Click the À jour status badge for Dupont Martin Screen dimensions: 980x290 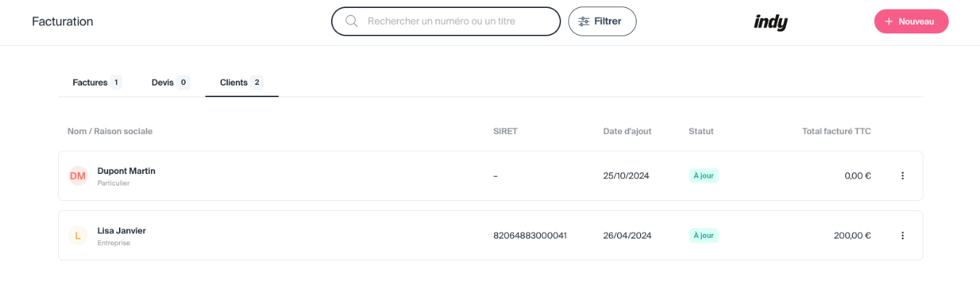[x=703, y=175]
